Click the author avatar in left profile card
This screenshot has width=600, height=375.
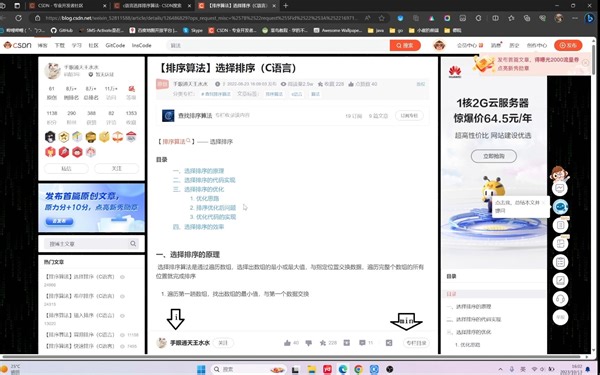tap(52, 70)
